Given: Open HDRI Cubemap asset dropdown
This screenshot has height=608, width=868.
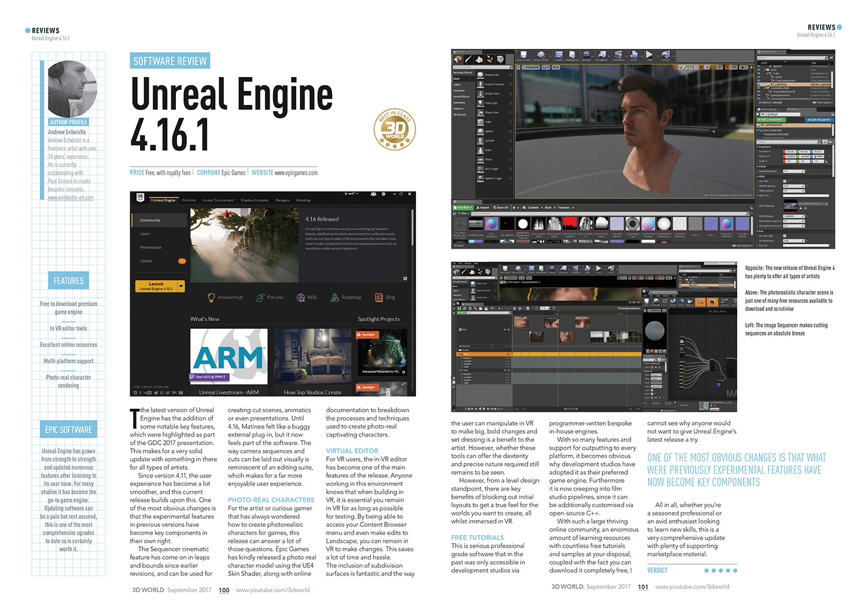Looking at the screenshot, I should tap(813, 204).
